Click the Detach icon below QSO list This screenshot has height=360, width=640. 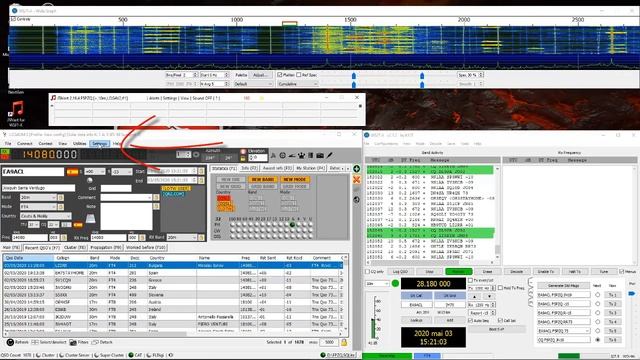point(95,342)
